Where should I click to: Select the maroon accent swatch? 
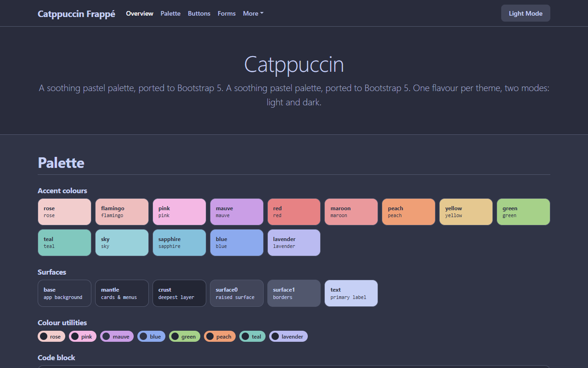(x=351, y=212)
